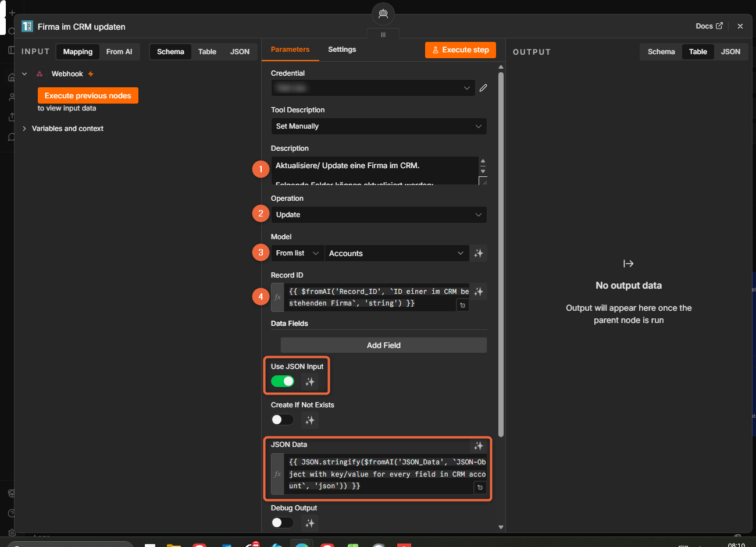Click the AI sparkle icon beside the Model field
The height and width of the screenshot is (547, 756).
pos(479,253)
